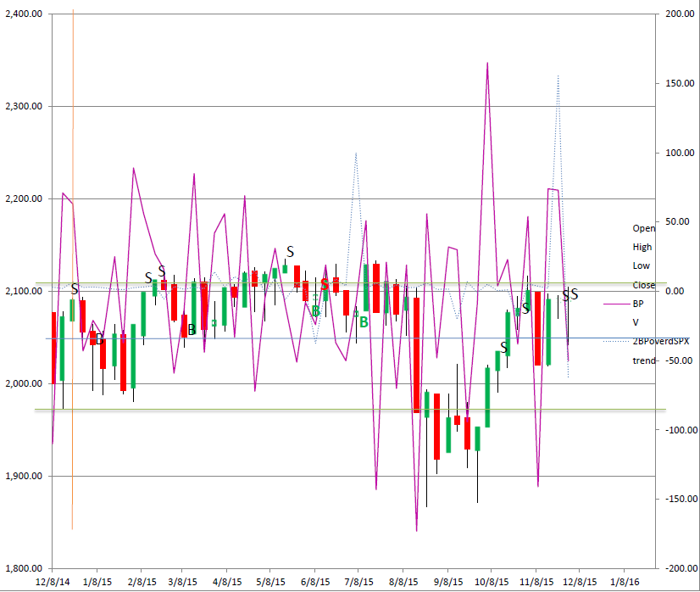The image size is (700, 592).
Task: Click the 12/8/14 date axis label
Action: click(x=52, y=584)
